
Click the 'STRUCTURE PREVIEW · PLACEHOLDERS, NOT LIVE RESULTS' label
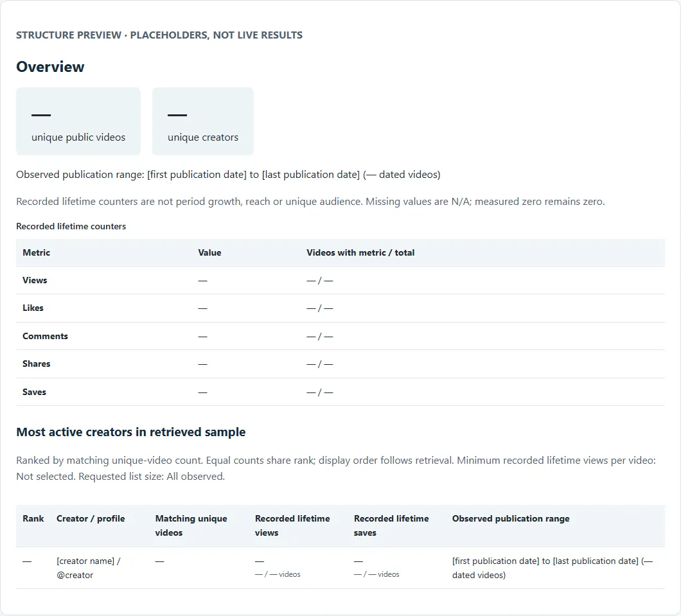point(159,35)
